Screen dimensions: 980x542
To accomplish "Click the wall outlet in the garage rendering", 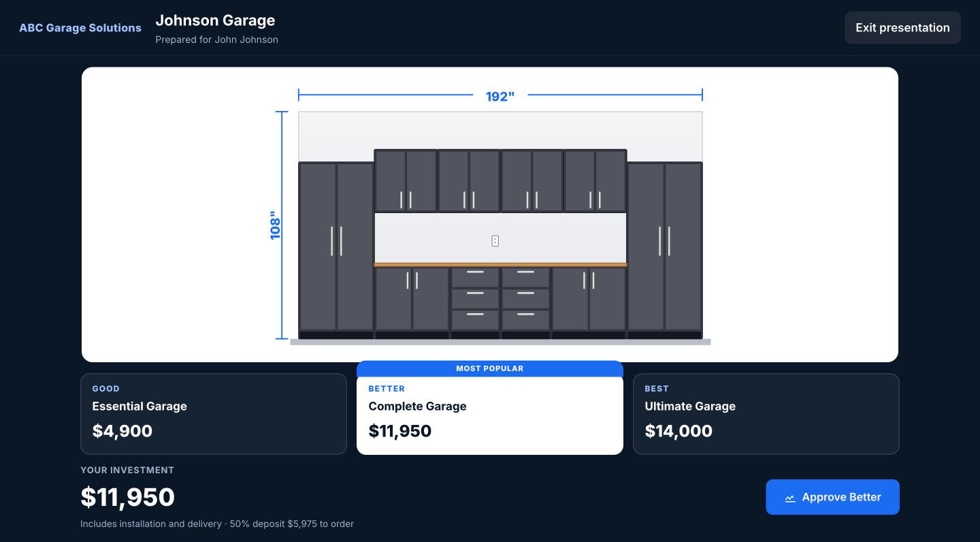I will pyautogui.click(x=495, y=240).
